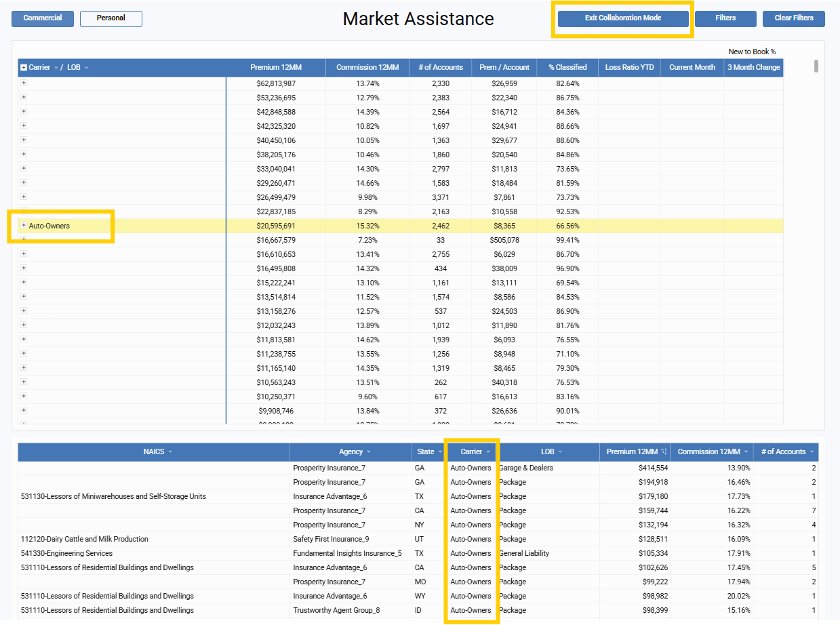Open the Filters panel
The width and height of the screenshot is (840, 625).
click(x=725, y=18)
